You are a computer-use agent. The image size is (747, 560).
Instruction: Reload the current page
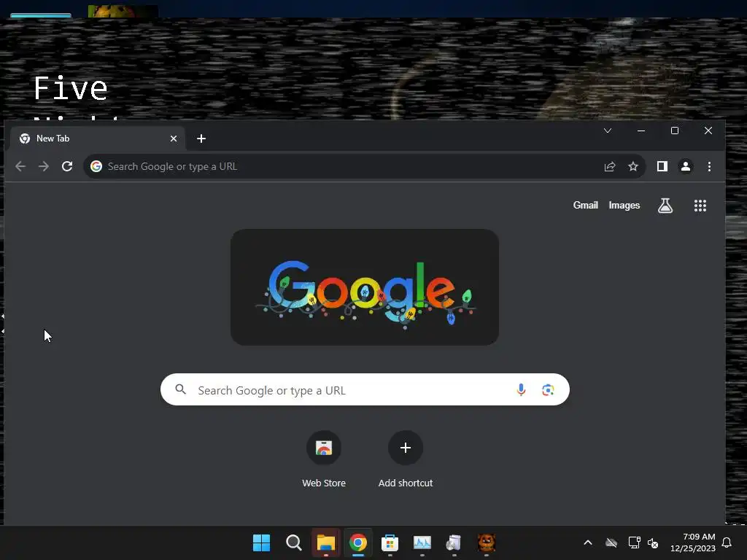click(67, 166)
